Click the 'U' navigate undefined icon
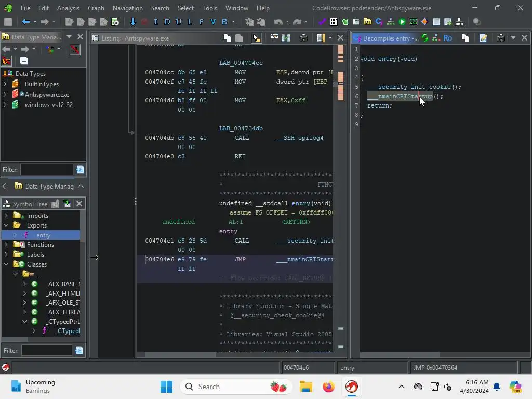Image resolution: width=532 pixels, height=399 pixels. tap(179, 22)
